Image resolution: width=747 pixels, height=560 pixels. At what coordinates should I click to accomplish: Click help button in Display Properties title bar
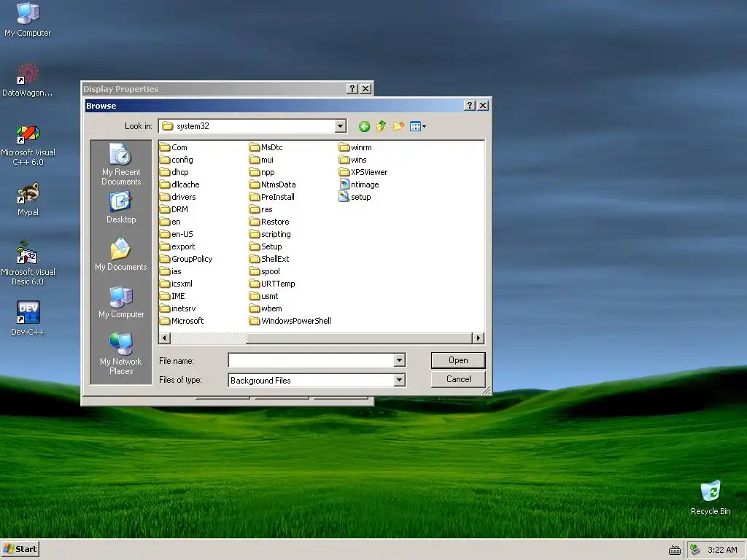point(352,88)
